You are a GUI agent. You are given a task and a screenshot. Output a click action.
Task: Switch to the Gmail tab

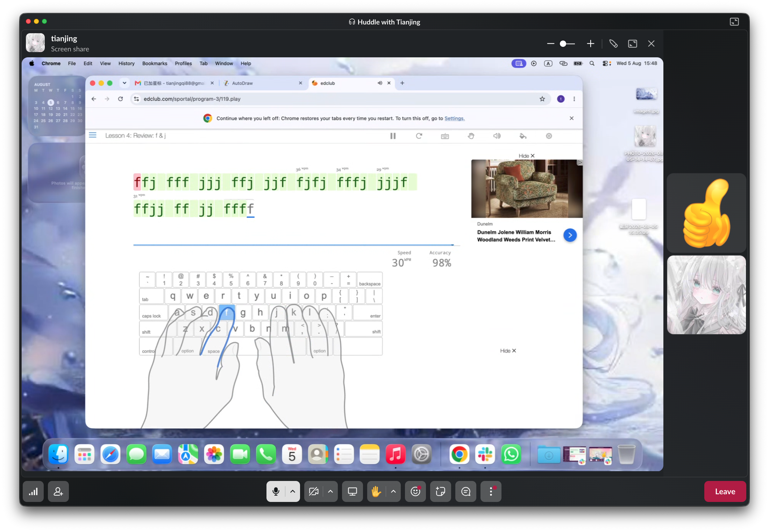(x=174, y=83)
